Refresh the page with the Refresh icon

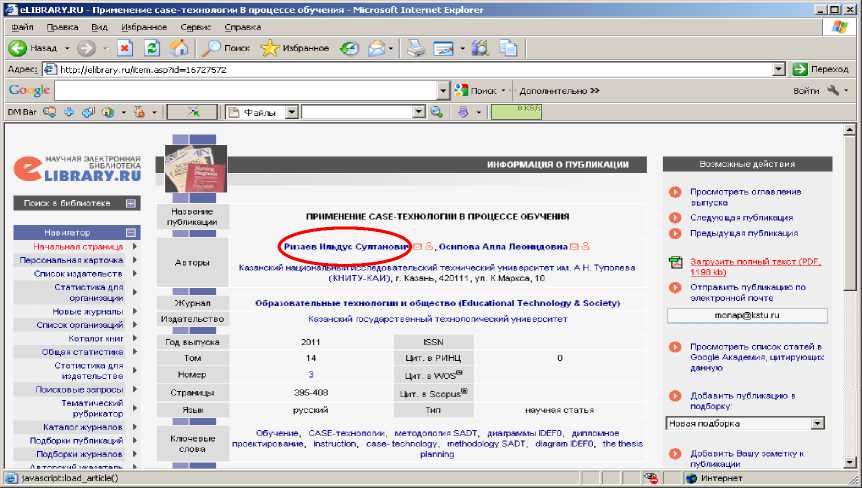tap(152, 48)
